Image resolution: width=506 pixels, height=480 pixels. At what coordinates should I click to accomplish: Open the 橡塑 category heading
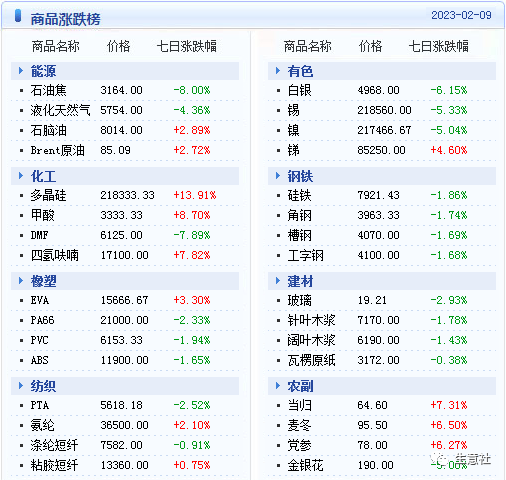[44, 281]
